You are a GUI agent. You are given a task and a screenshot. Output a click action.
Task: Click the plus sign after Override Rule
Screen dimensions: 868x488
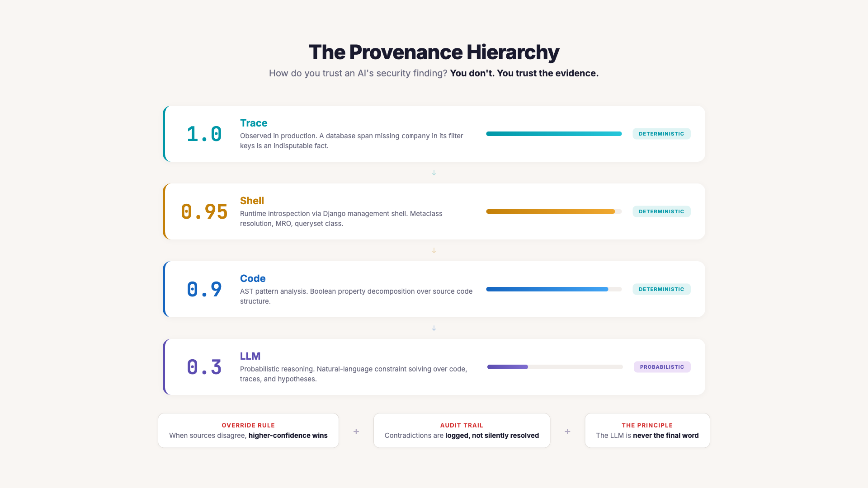tap(356, 432)
